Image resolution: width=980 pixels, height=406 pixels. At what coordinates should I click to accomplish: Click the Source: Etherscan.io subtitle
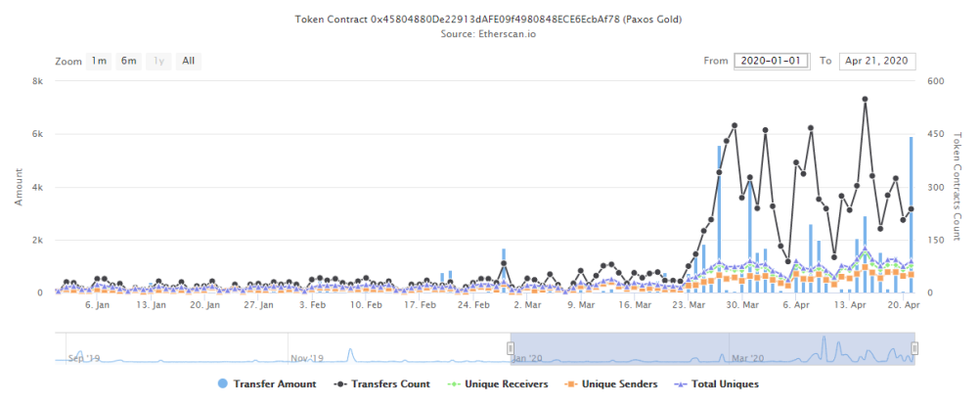(x=489, y=33)
